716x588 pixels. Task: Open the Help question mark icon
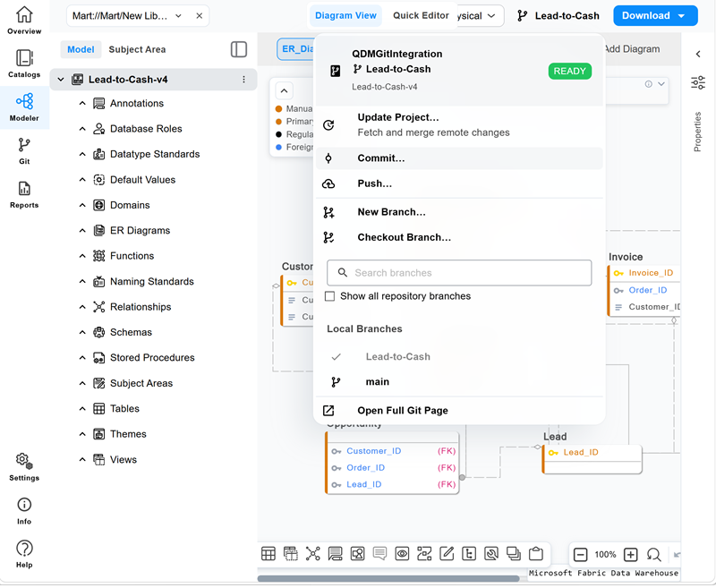pyautogui.click(x=24, y=549)
